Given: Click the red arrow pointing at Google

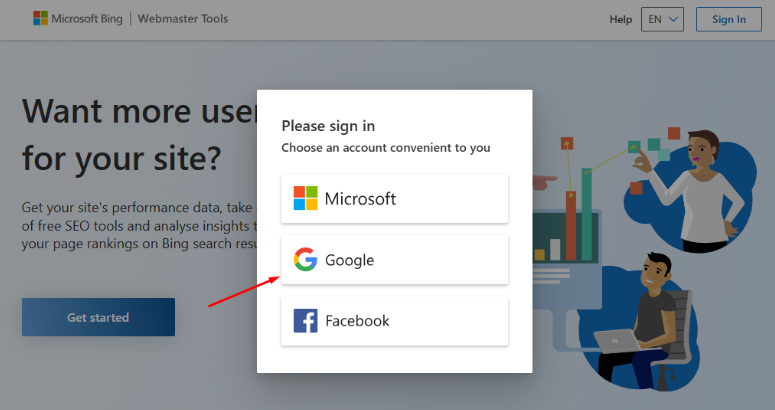Looking at the screenshot, I should click(243, 290).
